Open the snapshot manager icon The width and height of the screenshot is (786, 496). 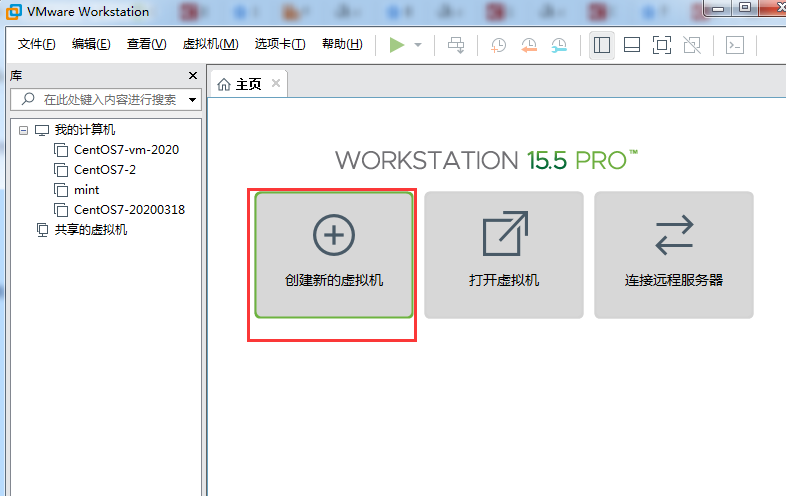pyautogui.click(x=559, y=45)
